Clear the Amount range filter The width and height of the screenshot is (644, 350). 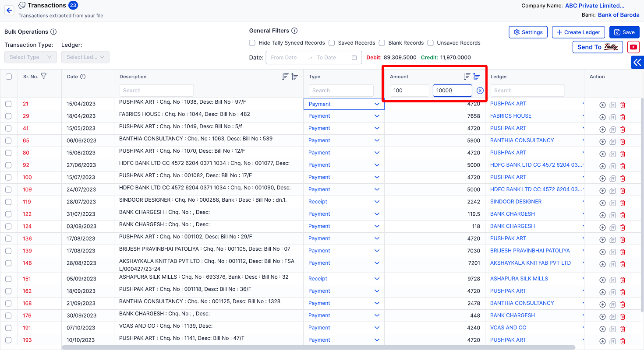(x=480, y=91)
